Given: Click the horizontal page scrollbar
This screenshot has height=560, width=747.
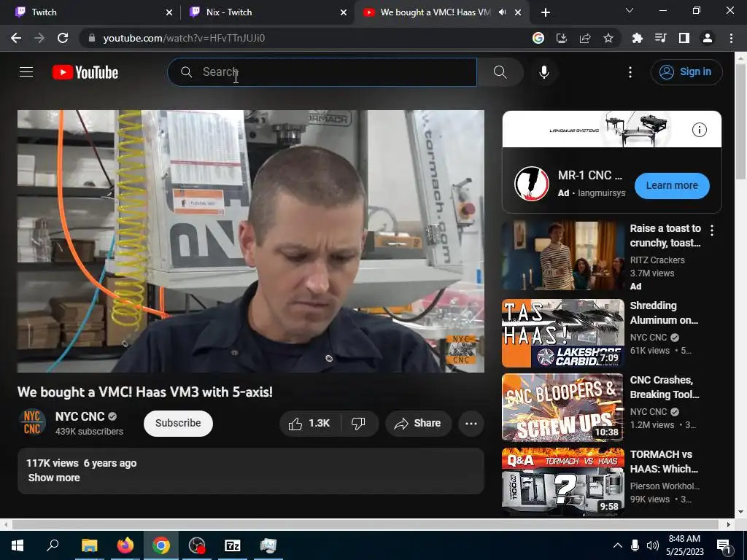Looking at the screenshot, I should coord(365,524).
